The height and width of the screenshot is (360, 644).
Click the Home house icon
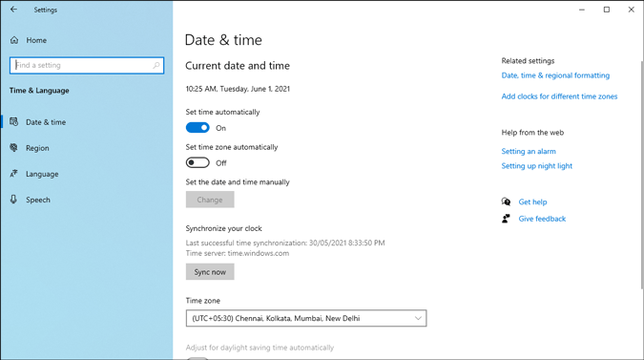coord(14,40)
